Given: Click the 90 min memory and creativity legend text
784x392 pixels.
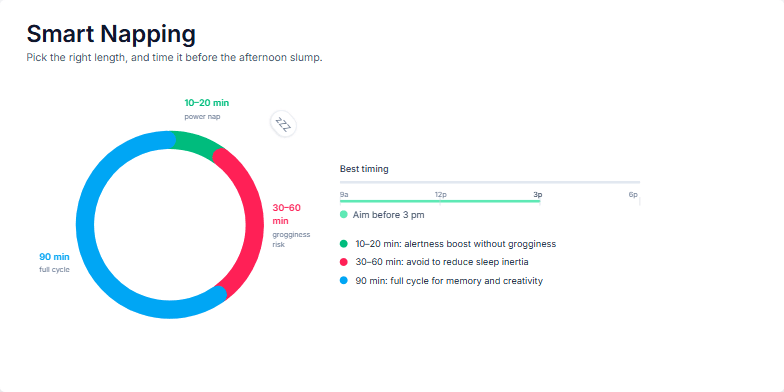Looking at the screenshot, I should click(x=449, y=280).
